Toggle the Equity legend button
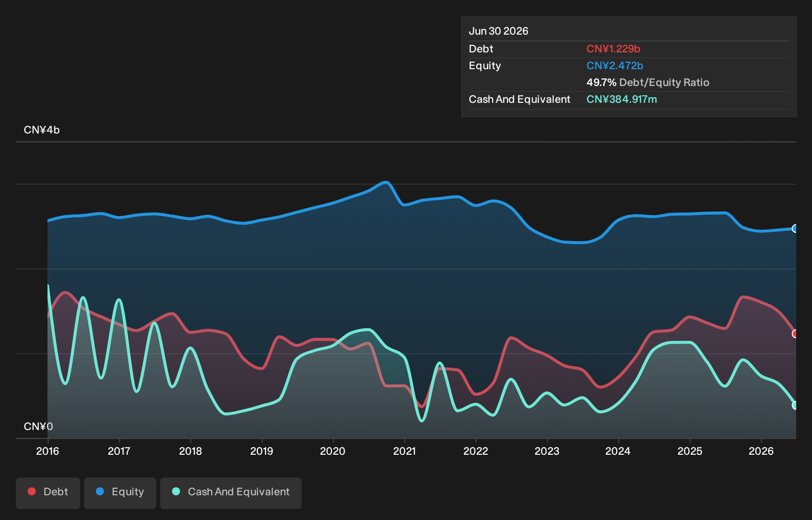 120,493
